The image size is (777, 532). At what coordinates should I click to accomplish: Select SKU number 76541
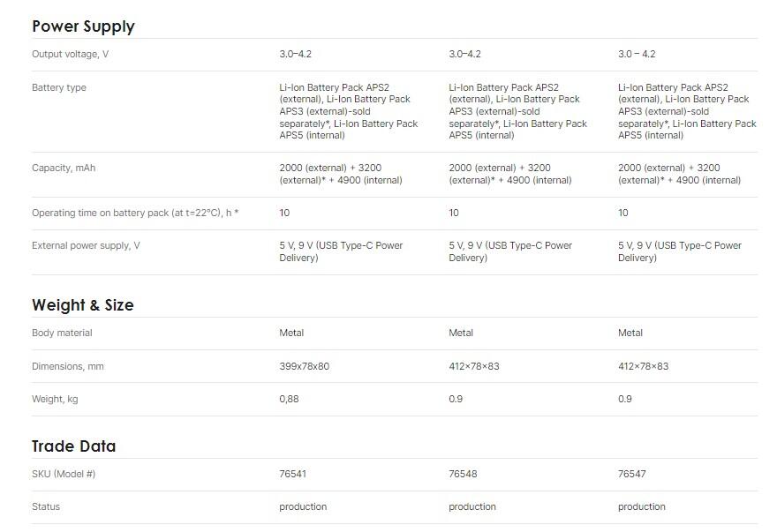pos(293,475)
